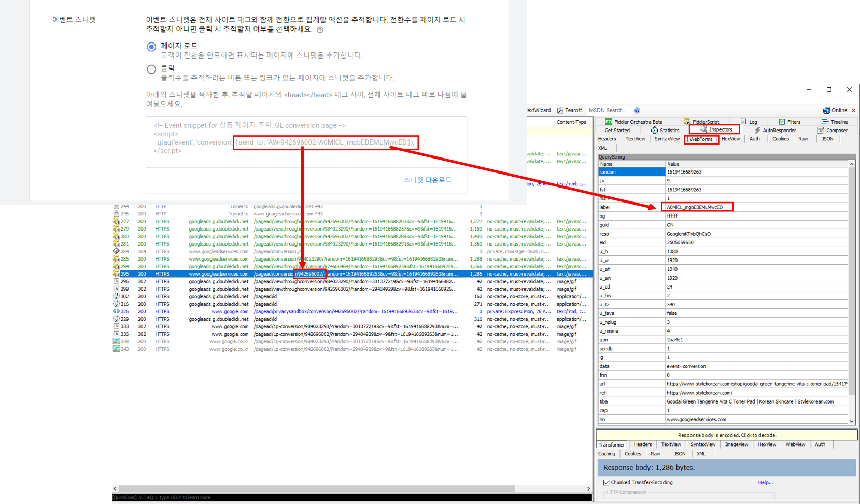This screenshot has width=860, height=504.
Task: Open the Get Started tab
Action: 617,131
